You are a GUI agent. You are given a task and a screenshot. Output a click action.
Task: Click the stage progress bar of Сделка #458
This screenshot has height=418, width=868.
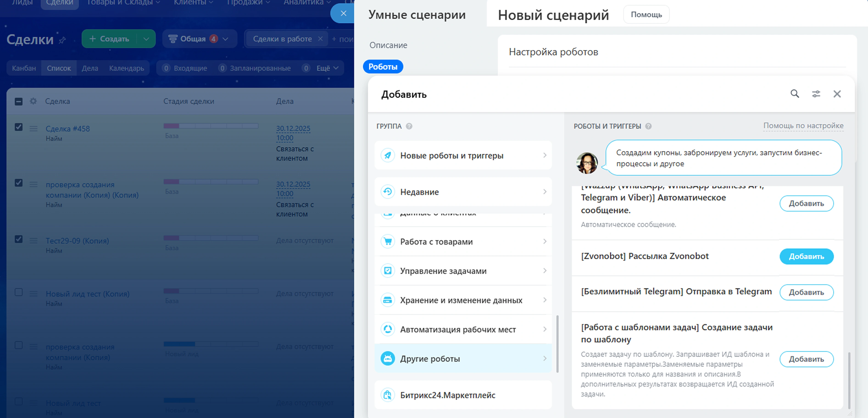point(211,126)
